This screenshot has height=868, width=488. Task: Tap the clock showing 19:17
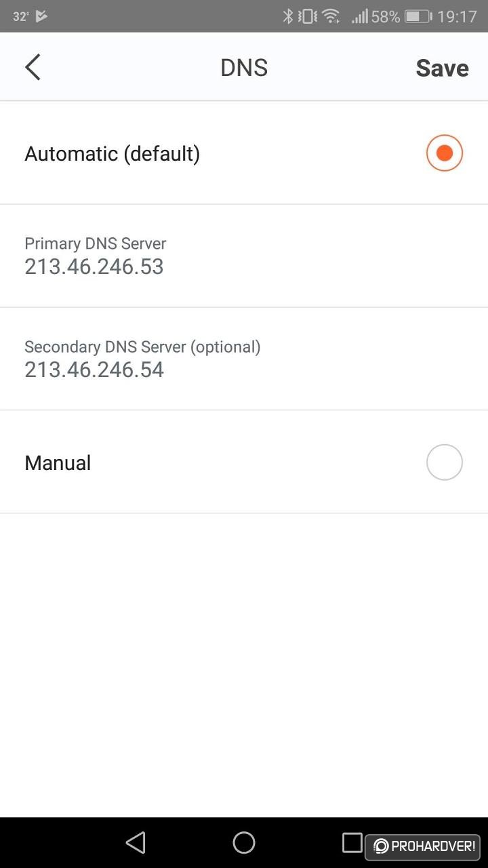[457, 16]
